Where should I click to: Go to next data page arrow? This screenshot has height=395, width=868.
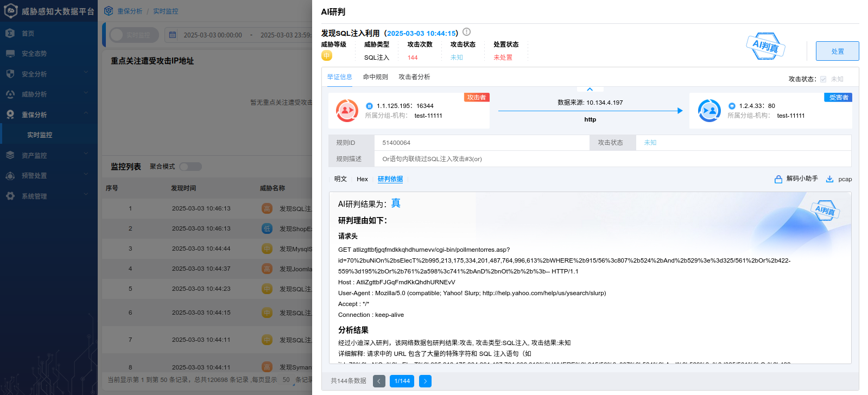pos(426,381)
